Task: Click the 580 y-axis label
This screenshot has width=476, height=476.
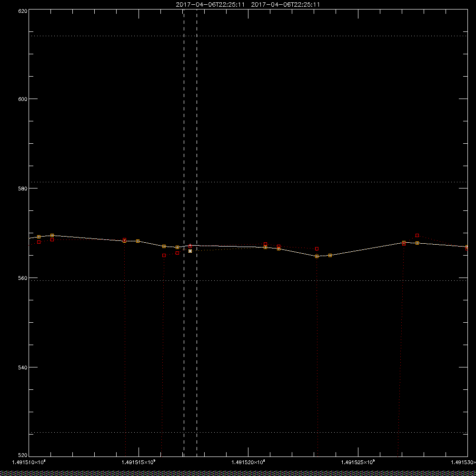Action: [x=23, y=188]
